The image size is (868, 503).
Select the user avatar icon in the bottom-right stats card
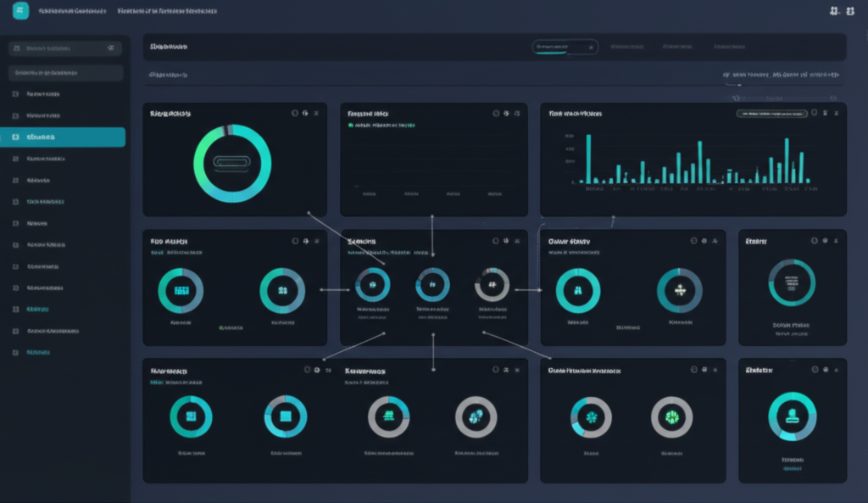point(792,416)
